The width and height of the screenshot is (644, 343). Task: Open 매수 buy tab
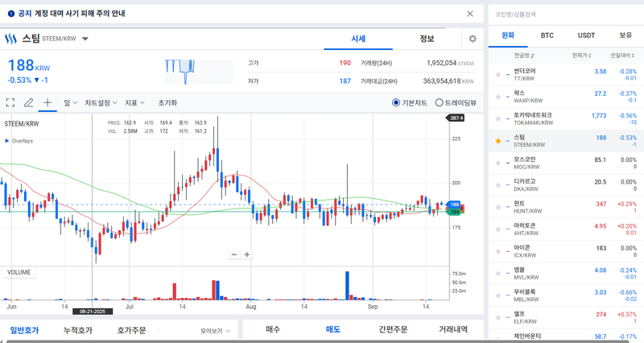[x=273, y=329]
